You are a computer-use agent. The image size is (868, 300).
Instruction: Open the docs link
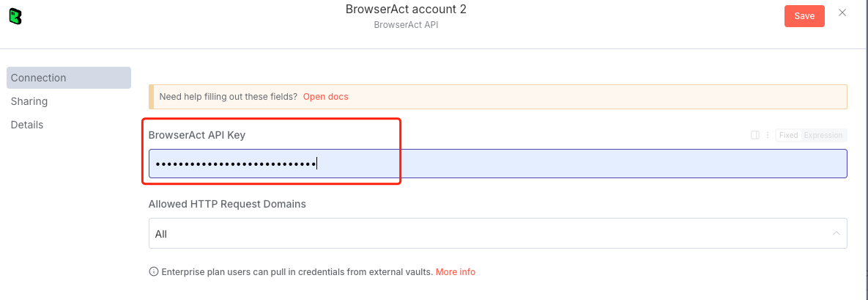coord(326,97)
